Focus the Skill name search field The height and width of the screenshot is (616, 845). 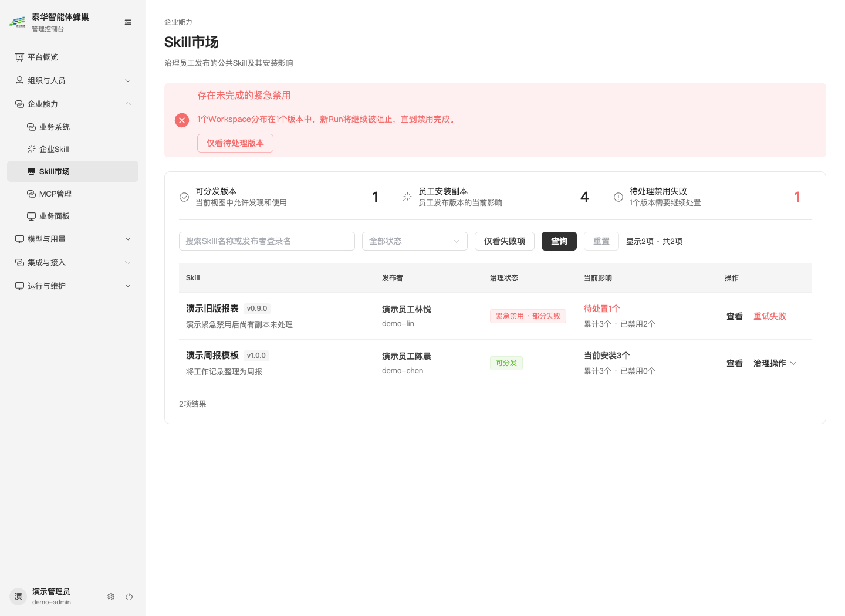coord(267,241)
